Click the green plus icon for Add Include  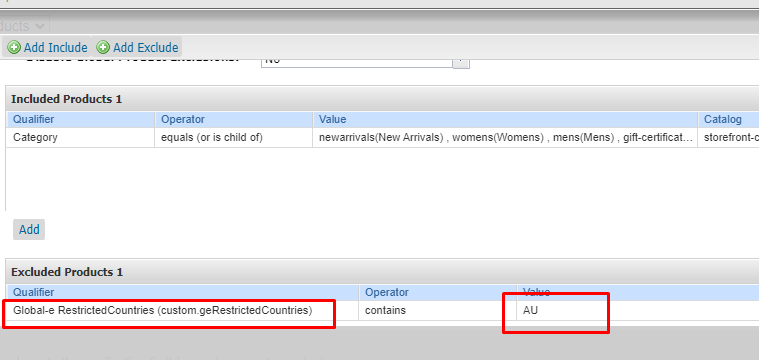[15, 47]
